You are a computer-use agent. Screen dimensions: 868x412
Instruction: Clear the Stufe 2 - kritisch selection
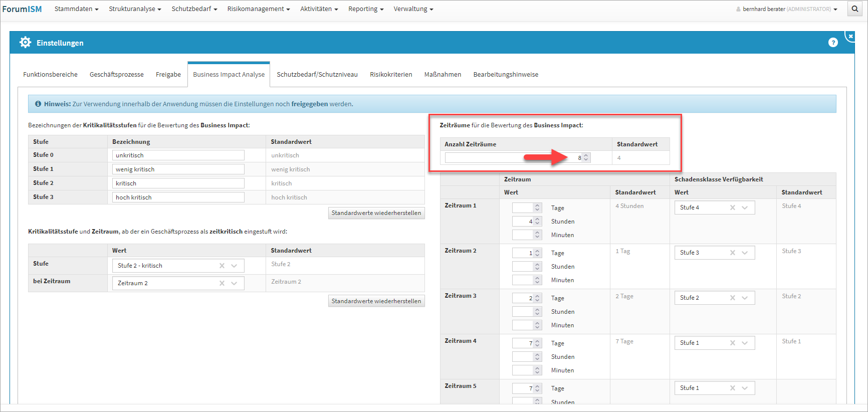222,266
